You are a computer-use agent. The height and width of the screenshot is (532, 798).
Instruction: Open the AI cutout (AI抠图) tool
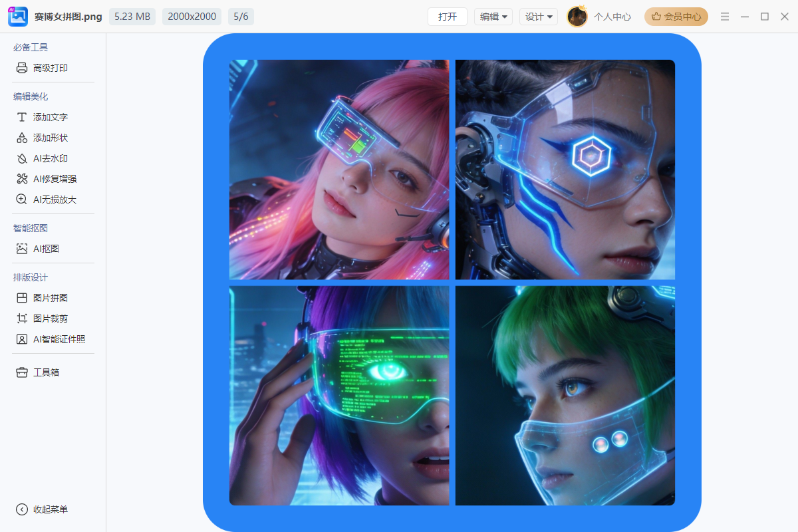coord(46,249)
